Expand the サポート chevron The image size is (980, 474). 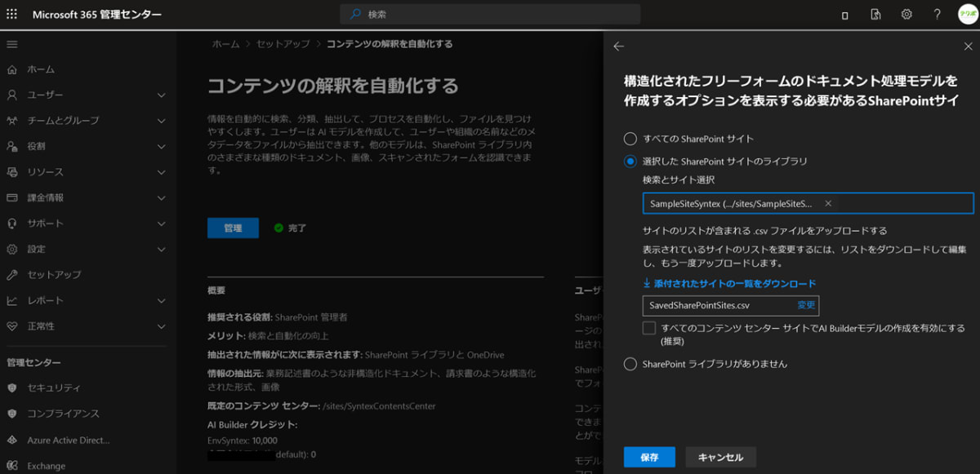coord(161,224)
